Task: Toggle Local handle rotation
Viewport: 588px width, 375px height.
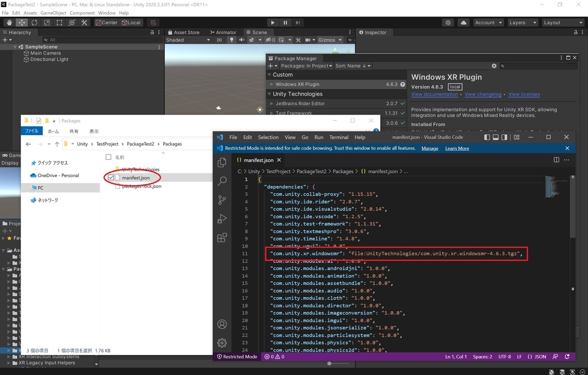Action: [131, 23]
